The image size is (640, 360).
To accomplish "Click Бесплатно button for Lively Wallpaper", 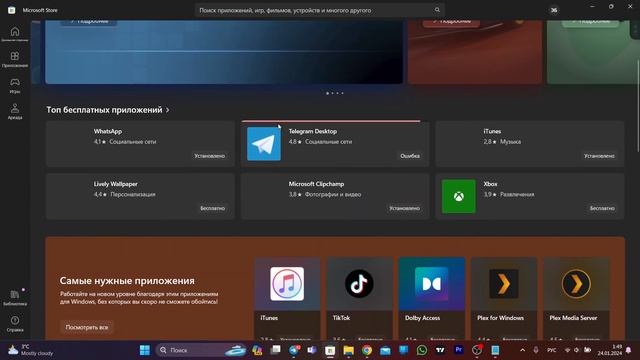I will [x=212, y=208].
